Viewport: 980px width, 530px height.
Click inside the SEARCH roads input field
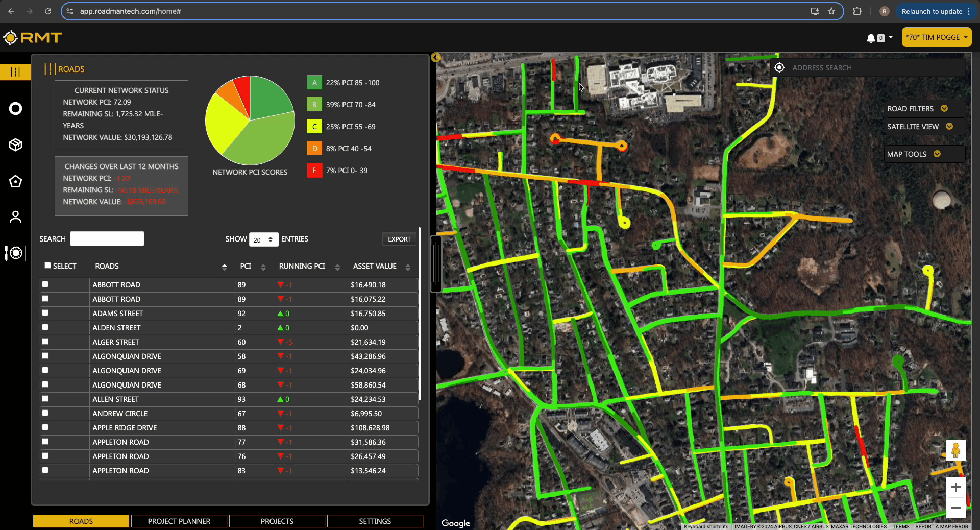tap(107, 238)
